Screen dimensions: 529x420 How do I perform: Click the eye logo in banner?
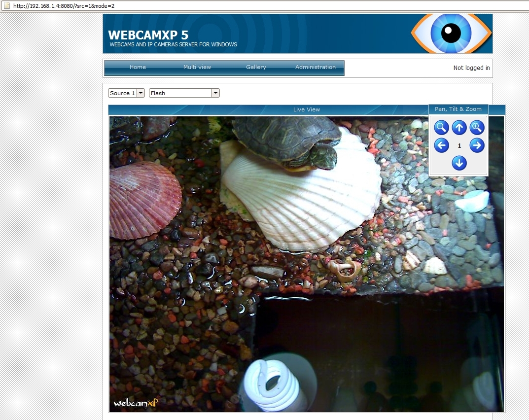pyautogui.click(x=451, y=34)
